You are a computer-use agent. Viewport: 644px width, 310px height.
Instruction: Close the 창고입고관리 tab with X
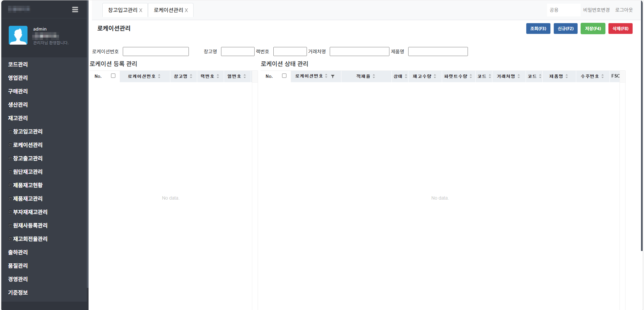(141, 10)
